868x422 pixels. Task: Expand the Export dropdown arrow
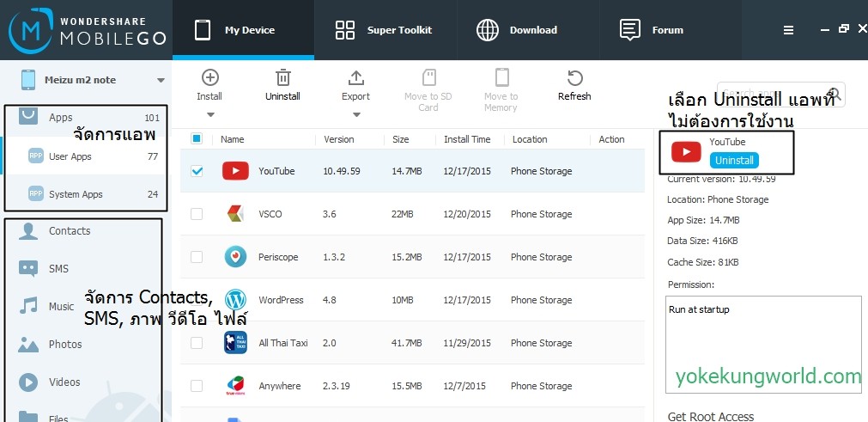355,114
